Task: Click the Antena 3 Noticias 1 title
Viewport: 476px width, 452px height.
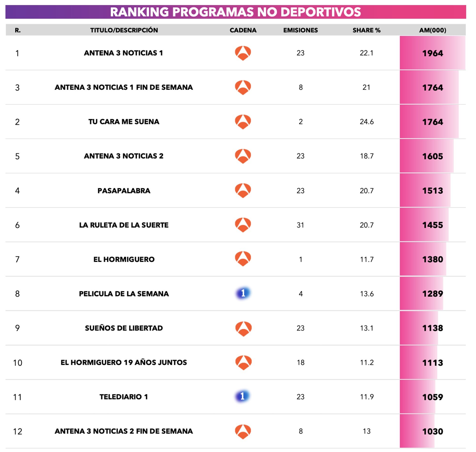Action: click(123, 53)
